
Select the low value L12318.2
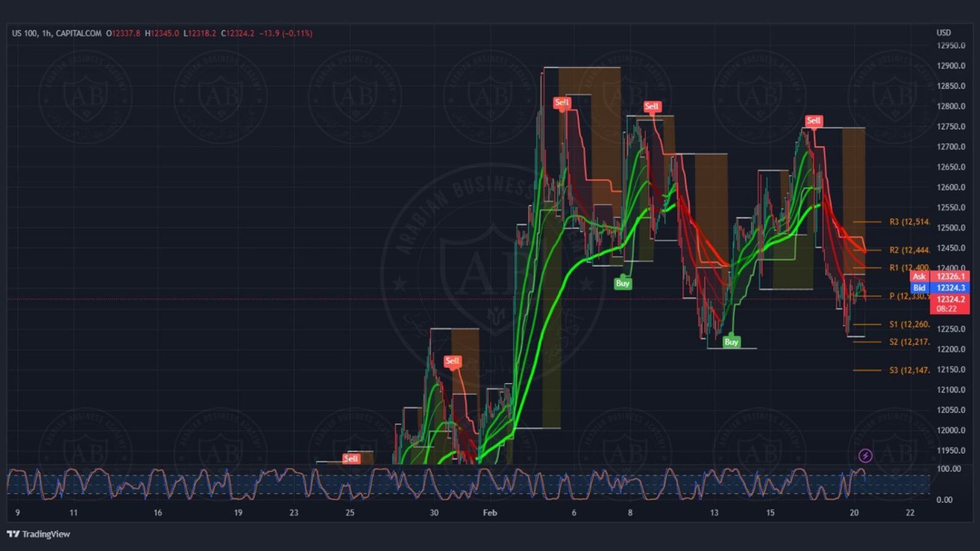(199, 33)
